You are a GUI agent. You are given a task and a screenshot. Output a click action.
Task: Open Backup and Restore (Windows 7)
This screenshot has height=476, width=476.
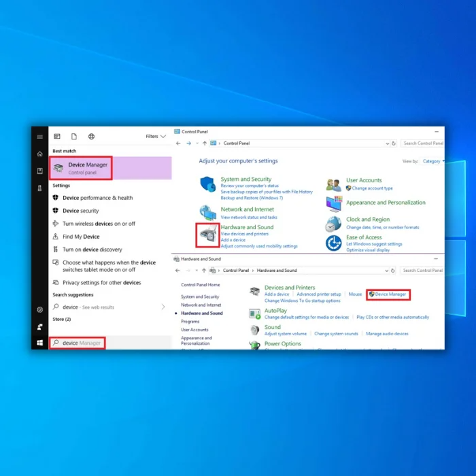tap(252, 198)
